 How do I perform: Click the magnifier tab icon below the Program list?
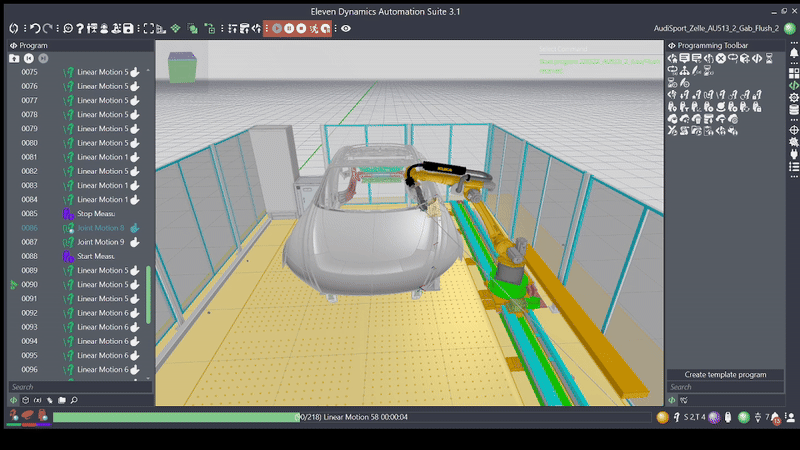pos(74,401)
